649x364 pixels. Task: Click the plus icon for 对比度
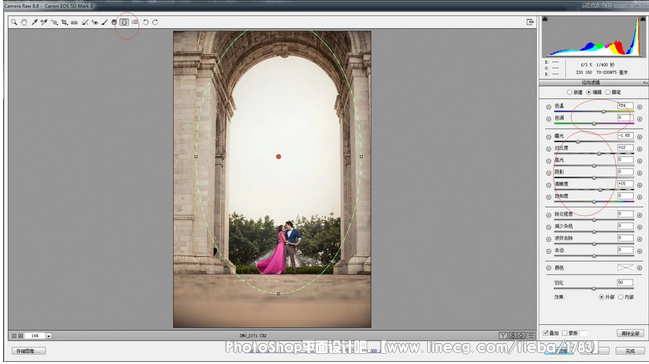639,149
